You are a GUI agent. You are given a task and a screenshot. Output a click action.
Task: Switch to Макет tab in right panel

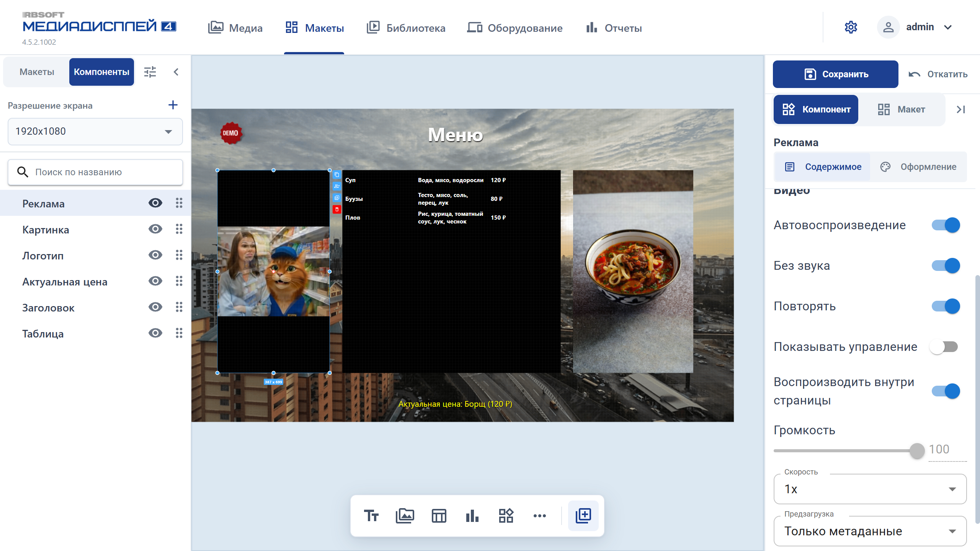point(902,109)
